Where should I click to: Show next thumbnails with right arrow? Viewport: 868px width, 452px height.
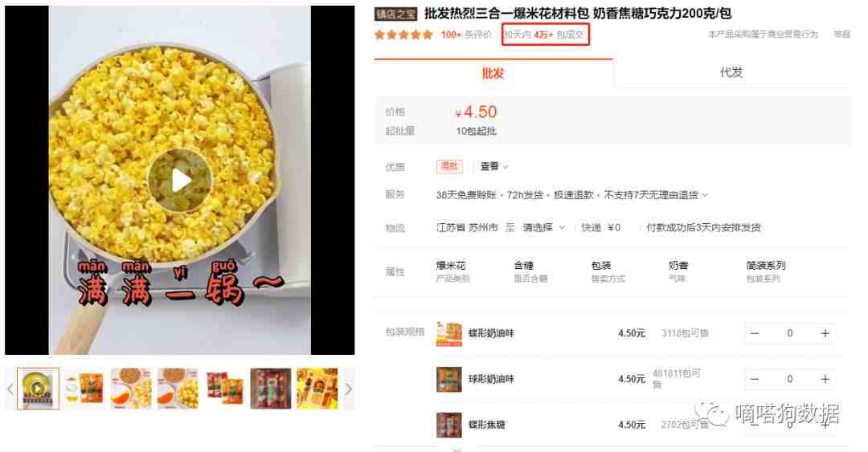point(348,389)
